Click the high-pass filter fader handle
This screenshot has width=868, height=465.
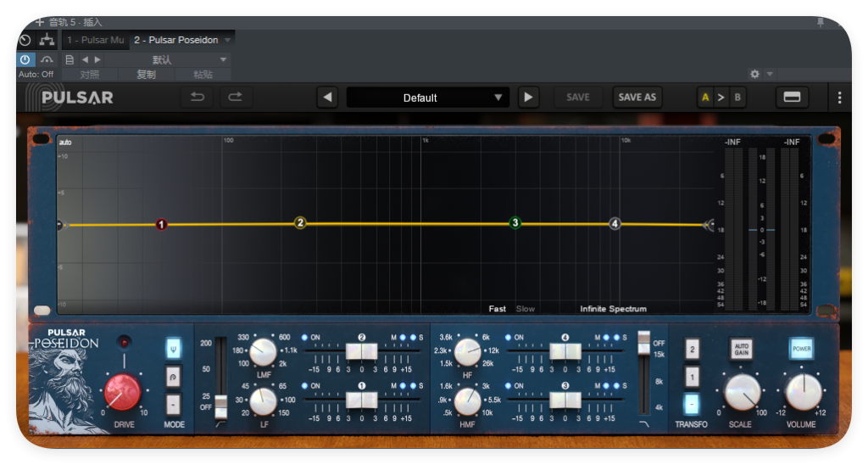[221, 406]
